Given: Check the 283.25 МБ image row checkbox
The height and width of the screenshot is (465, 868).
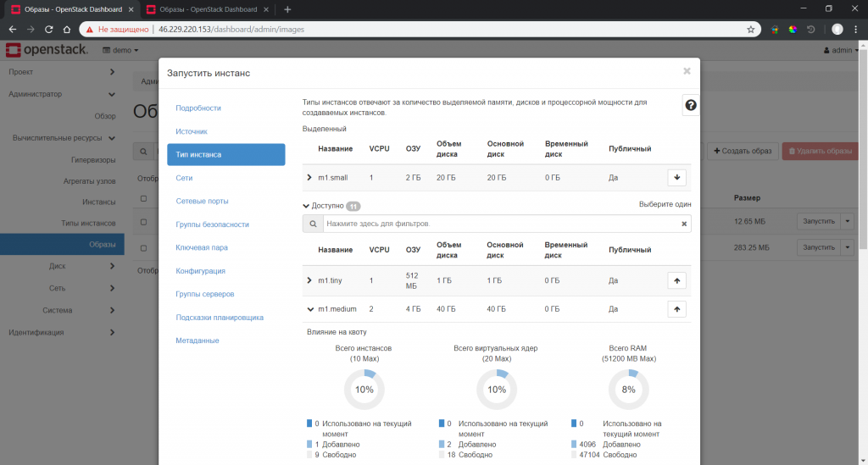Looking at the screenshot, I should point(143,247).
